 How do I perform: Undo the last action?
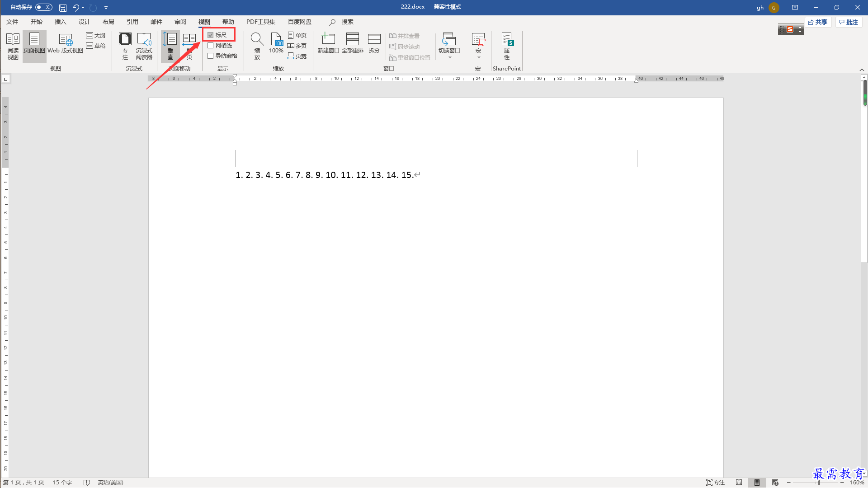pyautogui.click(x=75, y=8)
